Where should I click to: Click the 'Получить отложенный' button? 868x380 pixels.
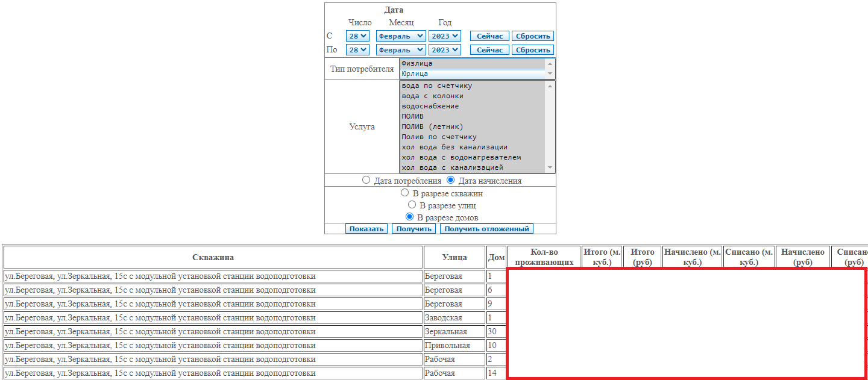pos(486,229)
